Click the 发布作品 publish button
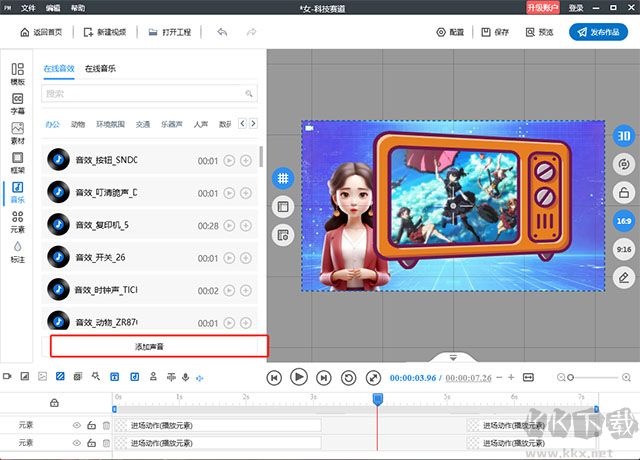This screenshot has height=460, width=640. 599,32
